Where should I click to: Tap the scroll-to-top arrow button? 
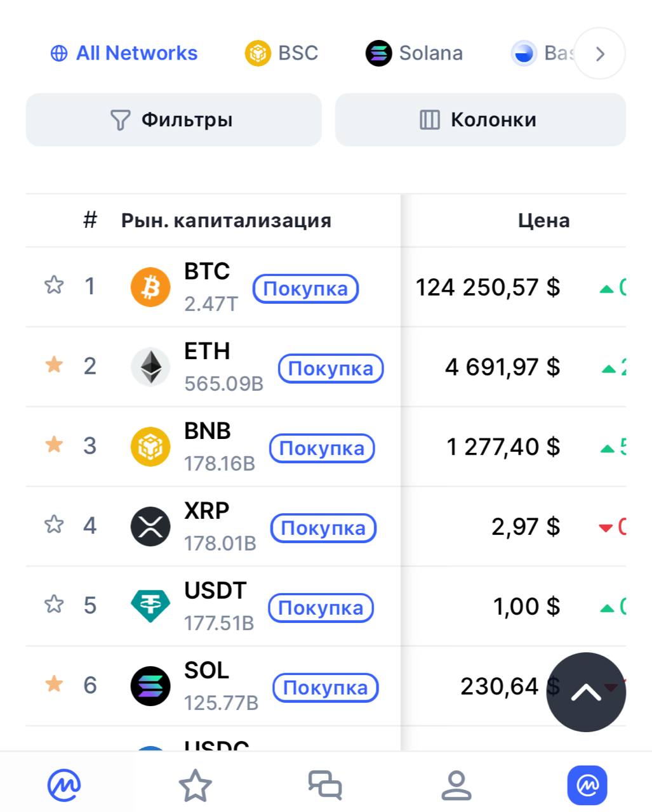[x=586, y=692]
